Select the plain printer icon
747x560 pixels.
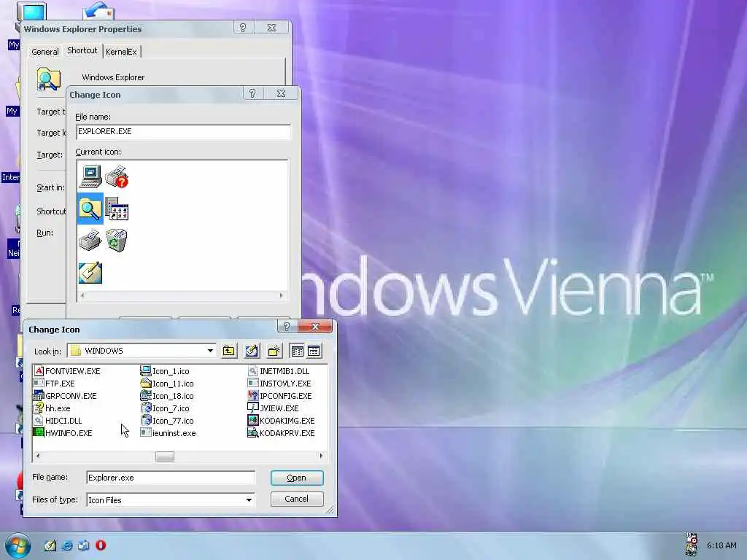tap(90, 240)
